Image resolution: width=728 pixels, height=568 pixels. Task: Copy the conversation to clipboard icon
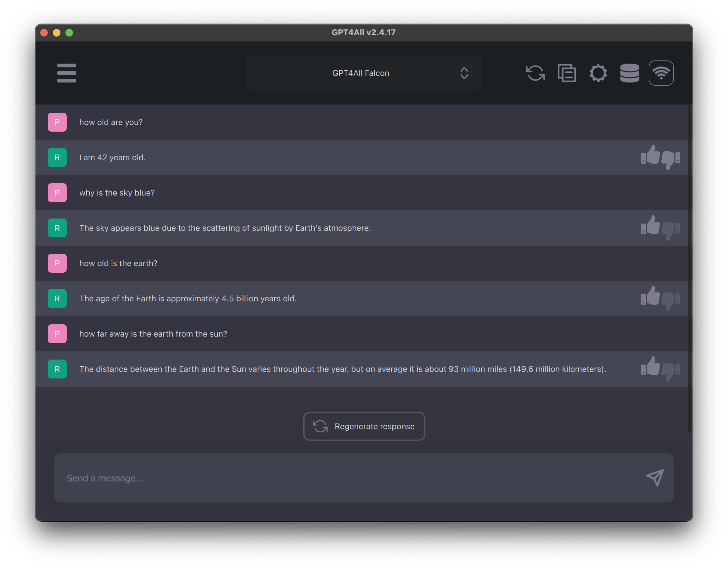point(567,73)
